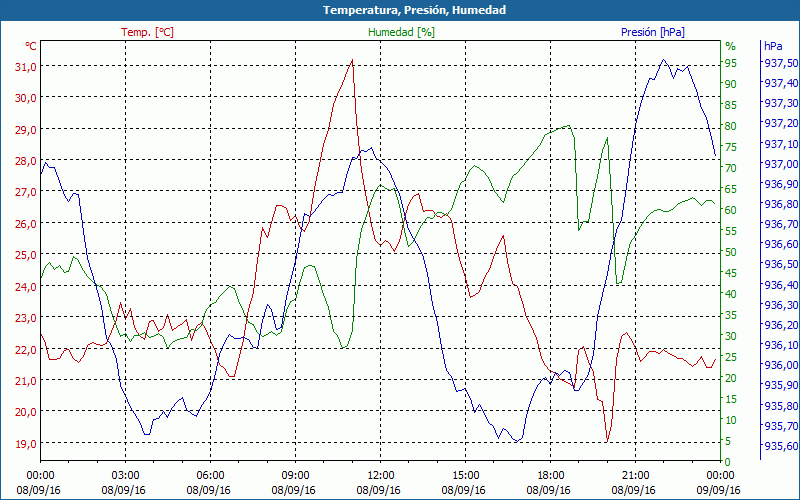Click the hPa unit atop pressure axis
Screen dimensions: 800x500
tap(773, 46)
